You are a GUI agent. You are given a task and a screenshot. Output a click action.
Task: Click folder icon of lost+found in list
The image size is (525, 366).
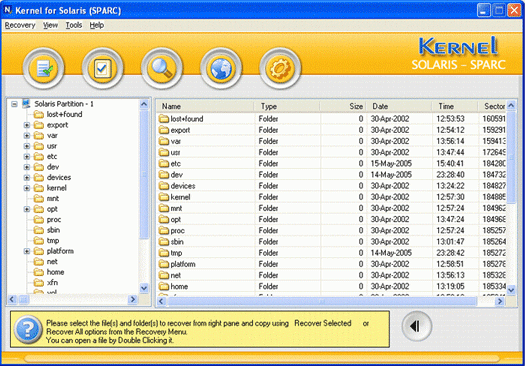pos(164,119)
